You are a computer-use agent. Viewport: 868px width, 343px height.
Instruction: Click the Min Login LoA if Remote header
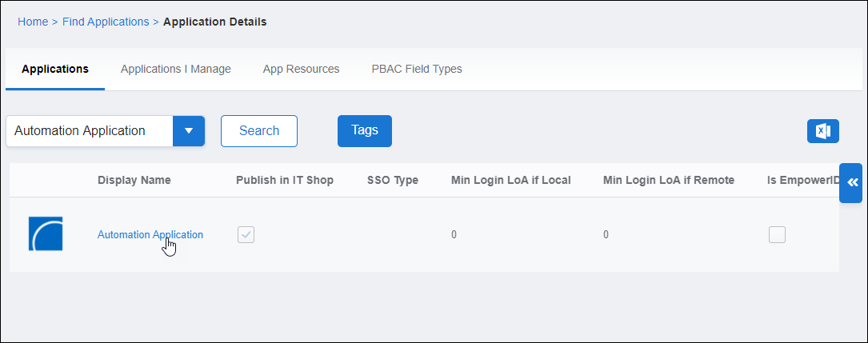click(x=668, y=180)
